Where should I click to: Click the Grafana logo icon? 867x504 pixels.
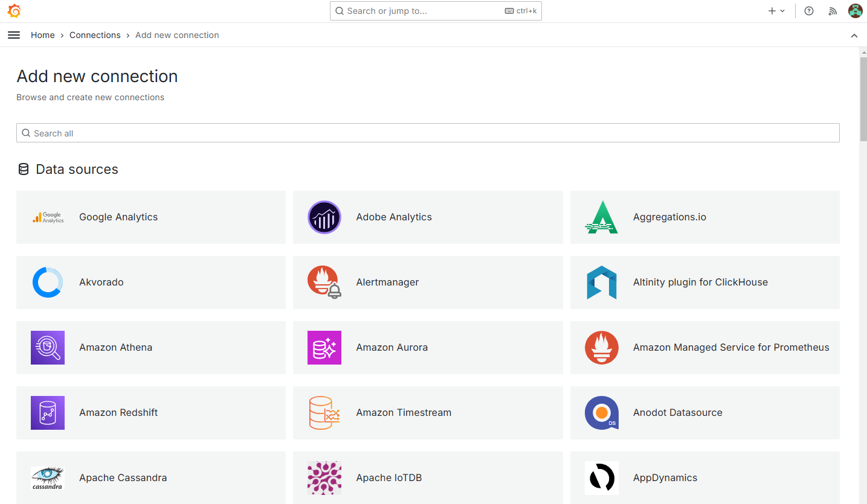tap(14, 11)
